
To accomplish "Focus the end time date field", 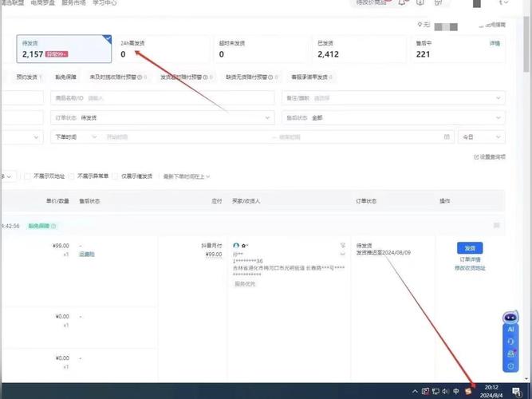I will click(x=360, y=136).
